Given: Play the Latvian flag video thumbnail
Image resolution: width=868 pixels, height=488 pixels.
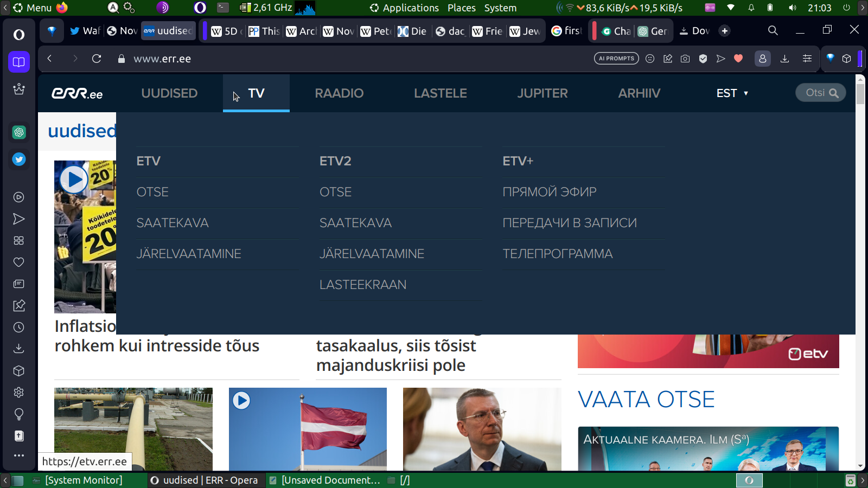Looking at the screenshot, I should (x=308, y=429).
